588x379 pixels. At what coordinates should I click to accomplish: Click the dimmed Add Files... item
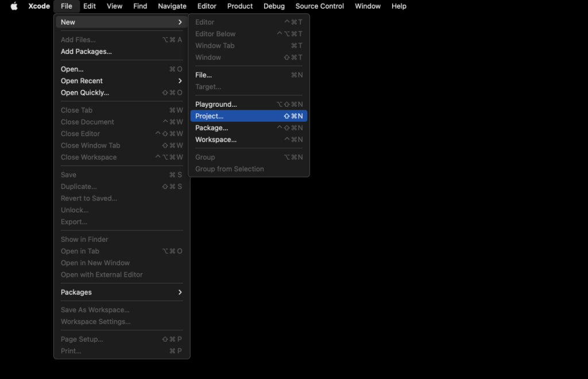point(122,40)
